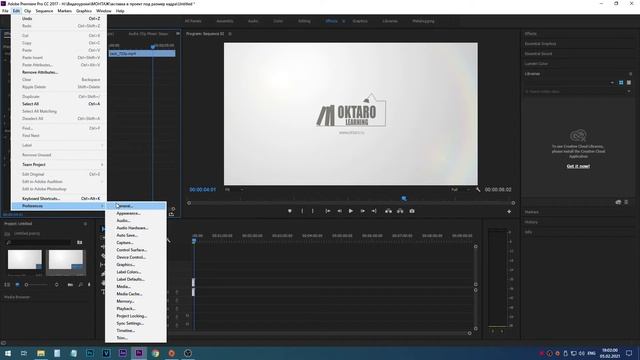640x360 pixels.
Task: Open the Libraries panel menu icon
Action: point(630,74)
